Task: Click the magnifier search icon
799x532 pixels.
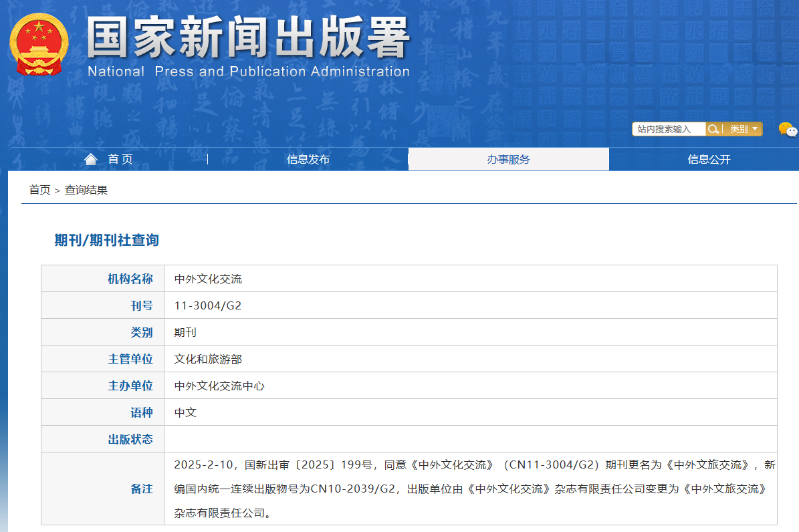Action: (x=713, y=129)
